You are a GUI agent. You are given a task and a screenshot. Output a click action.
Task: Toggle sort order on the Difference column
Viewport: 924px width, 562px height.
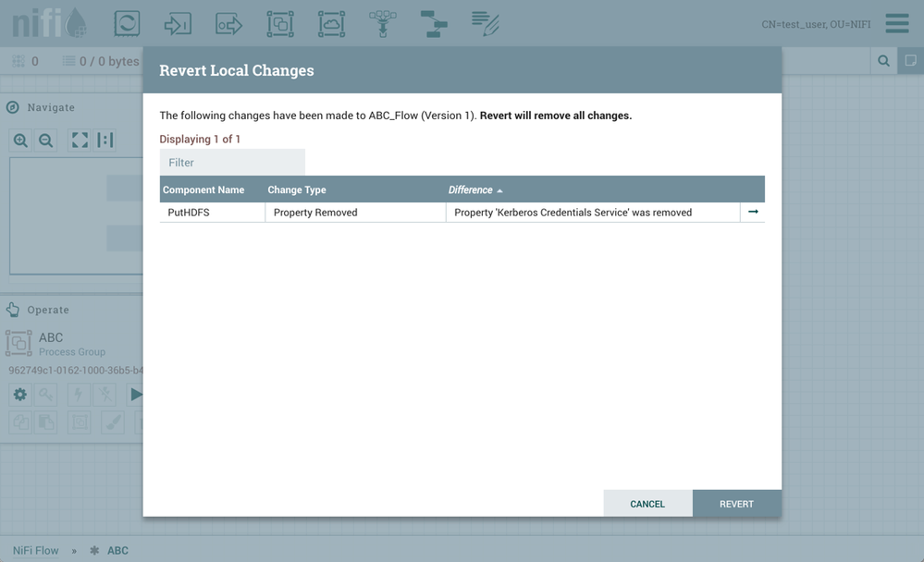[x=473, y=189]
